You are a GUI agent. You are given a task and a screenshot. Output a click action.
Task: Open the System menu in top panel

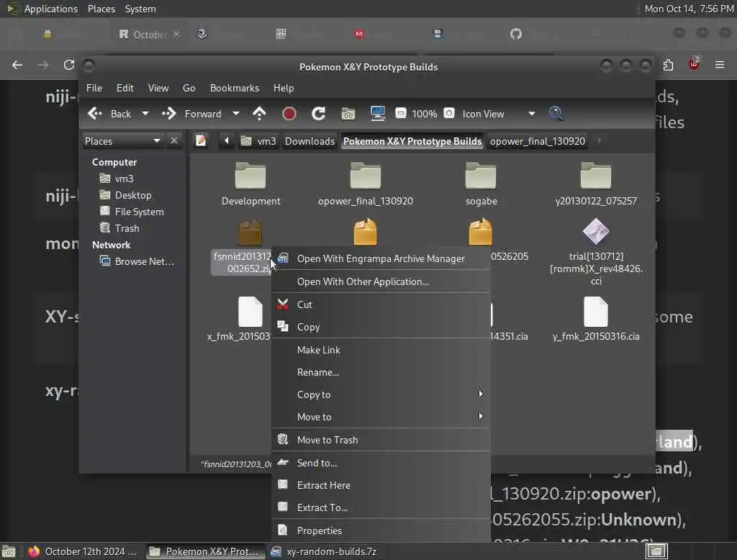(140, 9)
